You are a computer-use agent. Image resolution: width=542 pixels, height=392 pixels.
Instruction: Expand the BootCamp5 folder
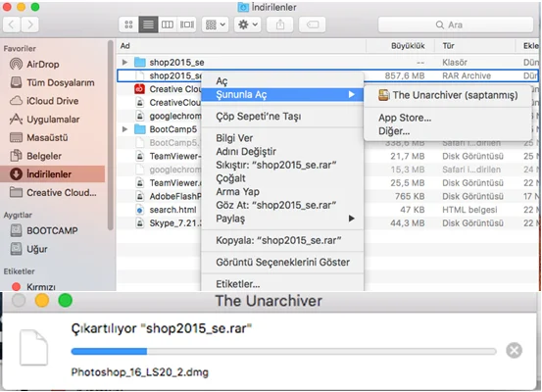(124, 129)
